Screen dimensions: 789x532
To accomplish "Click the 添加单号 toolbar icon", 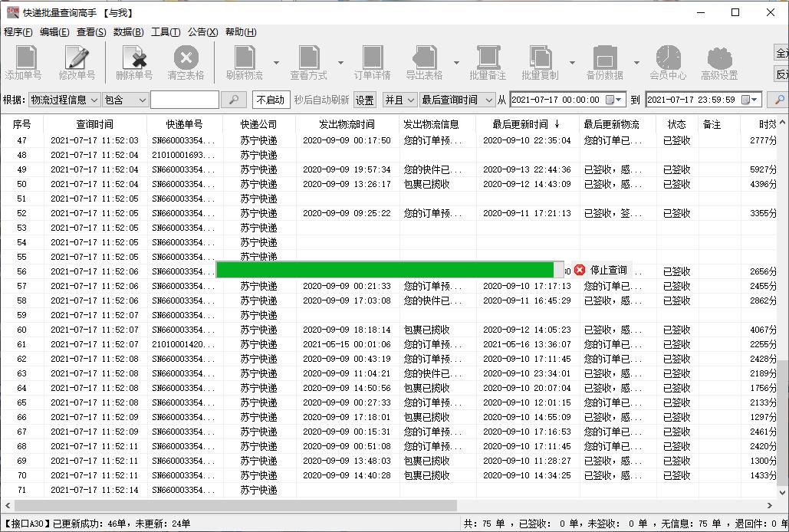I will click(x=24, y=61).
